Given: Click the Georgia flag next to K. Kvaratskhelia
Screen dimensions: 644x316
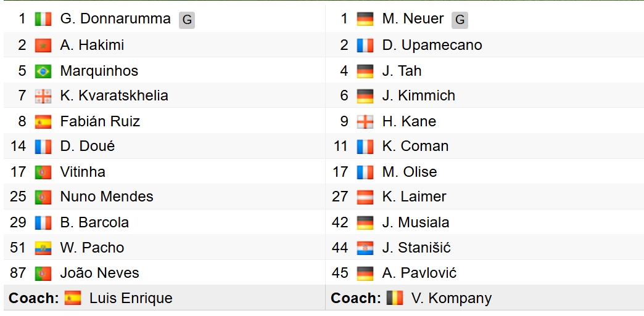Looking at the screenshot, I should click(x=43, y=96).
